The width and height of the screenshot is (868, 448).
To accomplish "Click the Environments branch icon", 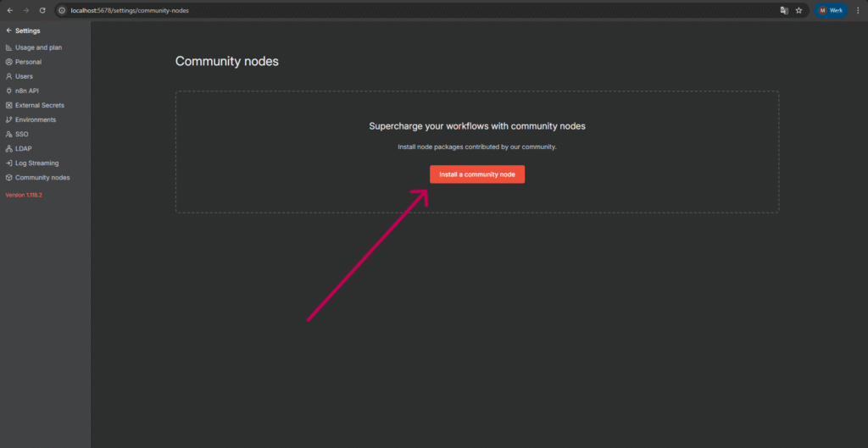I will (8, 119).
